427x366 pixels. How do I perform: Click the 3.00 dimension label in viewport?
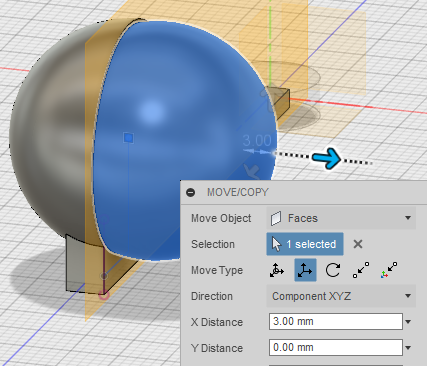coord(257,140)
